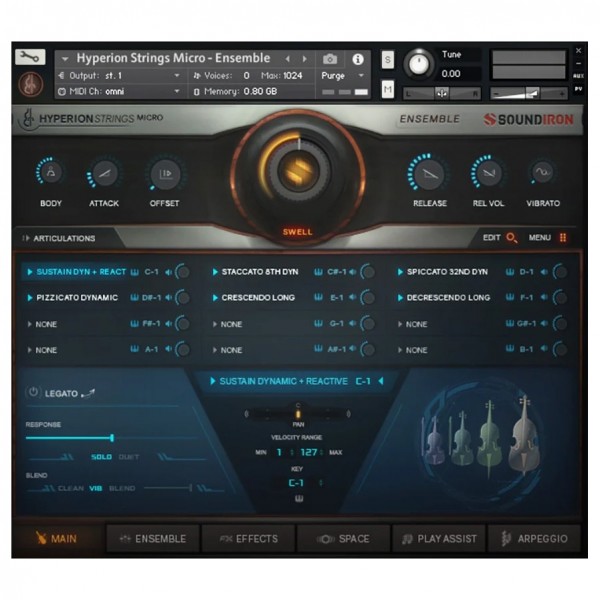Go to previous instrument arrow in header
The height and width of the screenshot is (600, 600).
coord(288,59)
